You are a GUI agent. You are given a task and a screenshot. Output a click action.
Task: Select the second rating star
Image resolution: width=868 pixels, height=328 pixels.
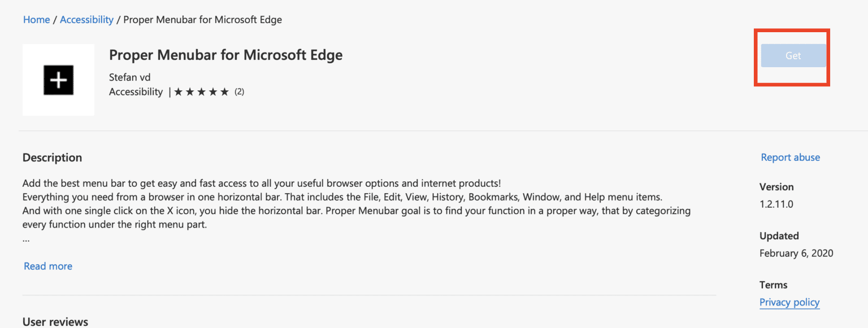(190, 91)
